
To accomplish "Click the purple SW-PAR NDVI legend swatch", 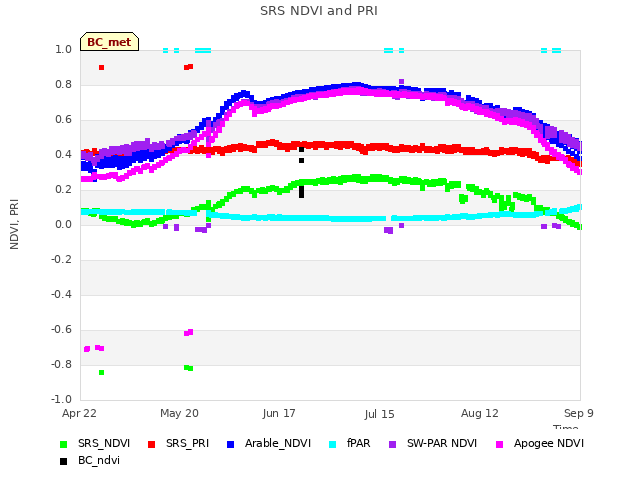I will pyautogui.click(x=392, y=444).
